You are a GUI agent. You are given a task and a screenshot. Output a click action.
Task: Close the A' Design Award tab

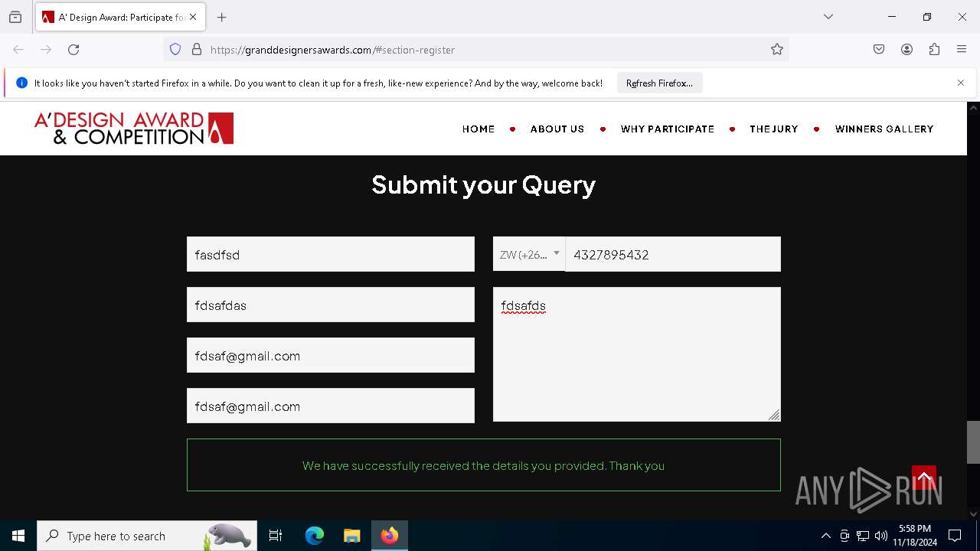[193, 17]
